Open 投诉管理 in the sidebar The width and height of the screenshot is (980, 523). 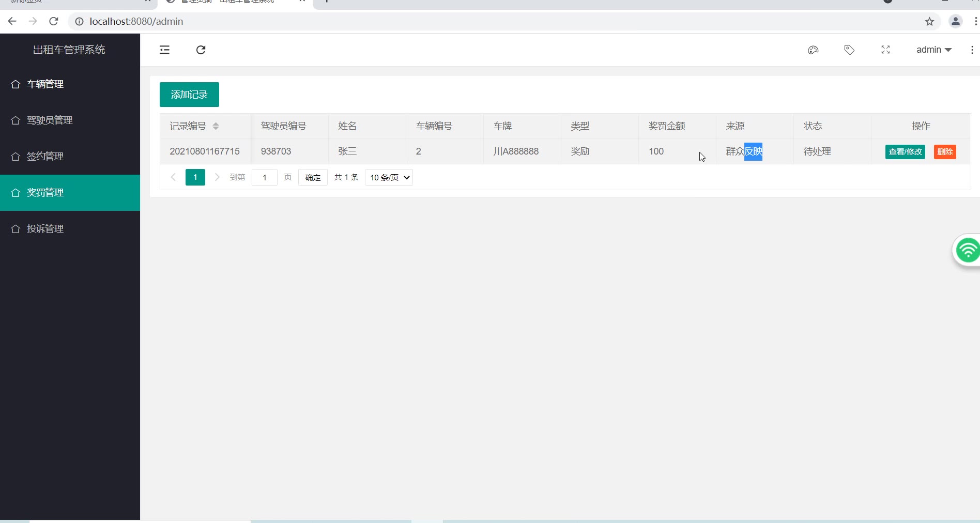pyautogui.click(x=70, y=229)
